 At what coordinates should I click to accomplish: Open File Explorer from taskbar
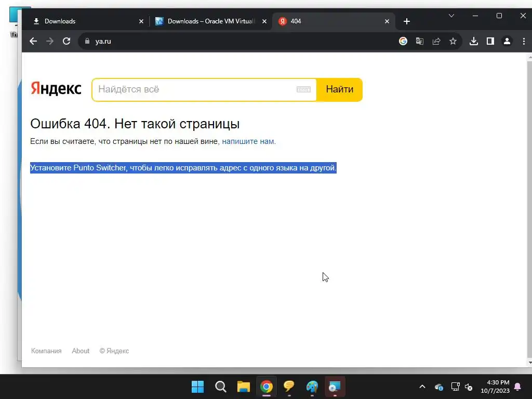point(243,387)
